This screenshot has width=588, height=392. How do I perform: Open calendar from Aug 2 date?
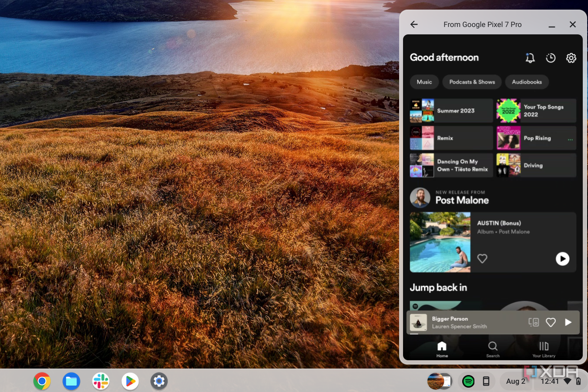(515, 381)
